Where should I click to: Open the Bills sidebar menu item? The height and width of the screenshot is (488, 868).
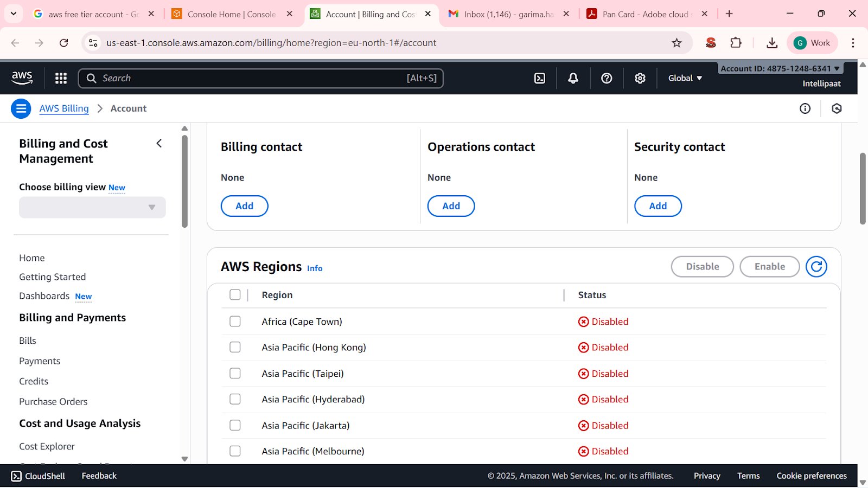click(27, 341)
